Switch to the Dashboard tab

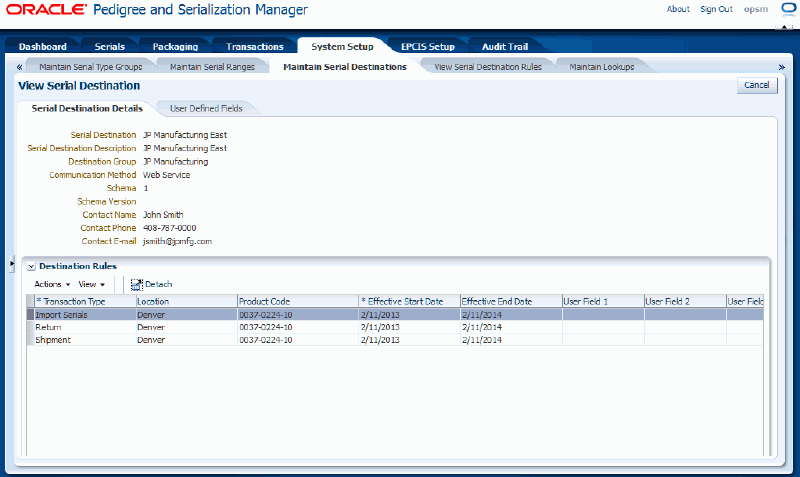pos(42,46)
